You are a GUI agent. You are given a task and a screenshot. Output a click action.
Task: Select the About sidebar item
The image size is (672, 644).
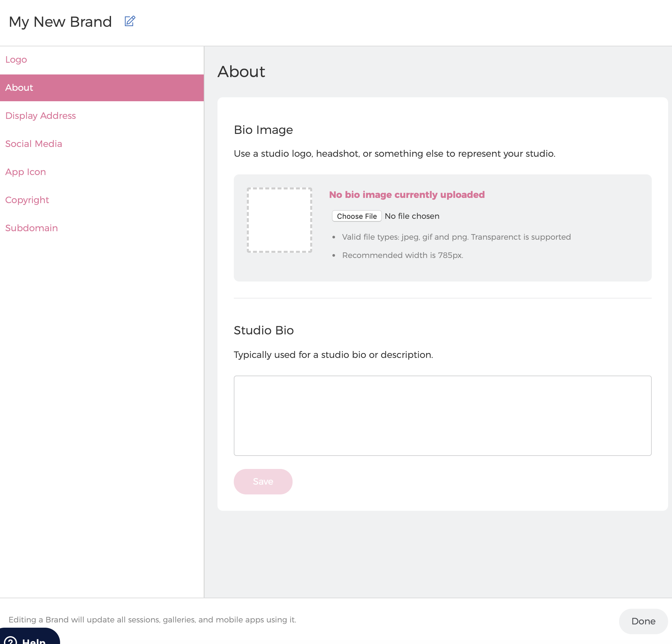click(x=102, y=88)
